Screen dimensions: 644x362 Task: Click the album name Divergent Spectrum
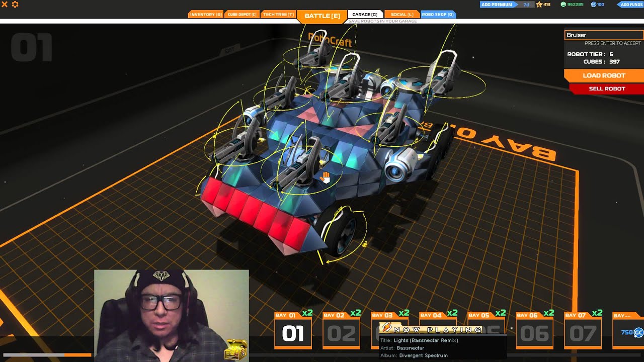point(423,355)
